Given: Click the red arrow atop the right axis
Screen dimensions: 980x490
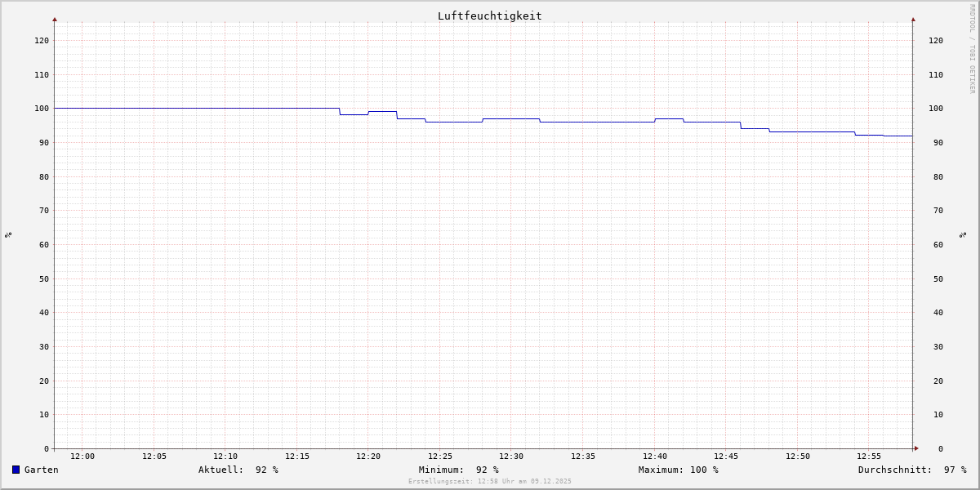Looking at the screenshot, I should (913, 19).
